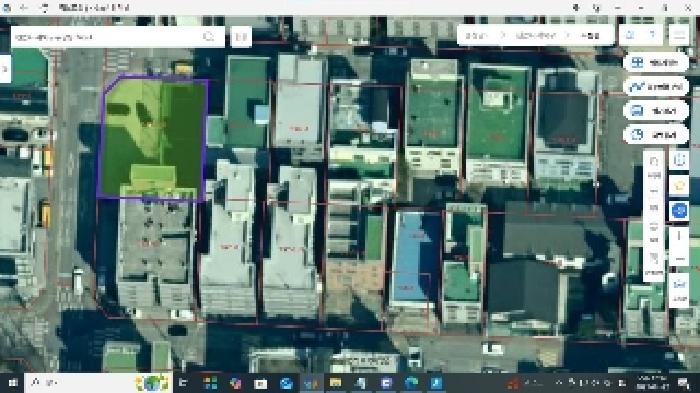Click the yellow star favorite button
The width and height of the screenshot is (700, 393).
click(679, 185)
